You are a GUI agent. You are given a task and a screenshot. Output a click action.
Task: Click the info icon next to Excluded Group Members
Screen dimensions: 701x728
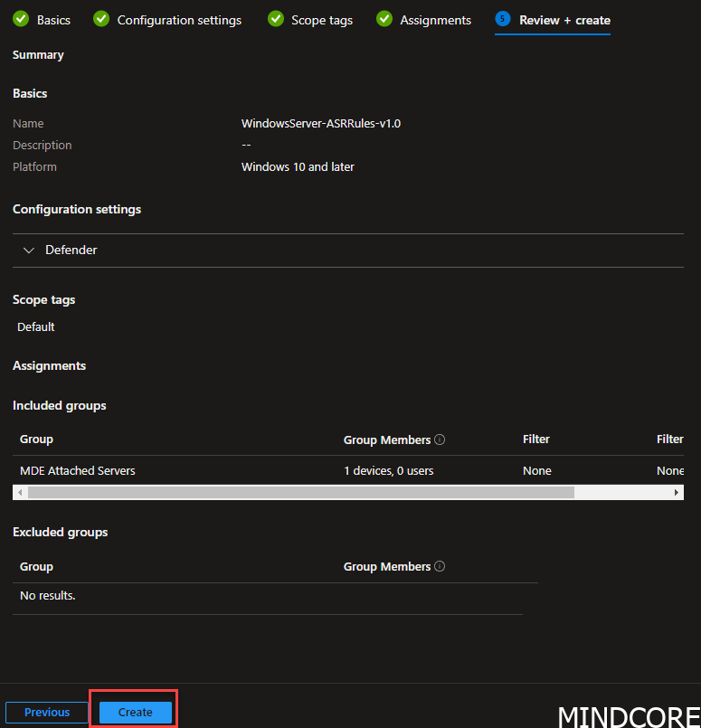440,566
